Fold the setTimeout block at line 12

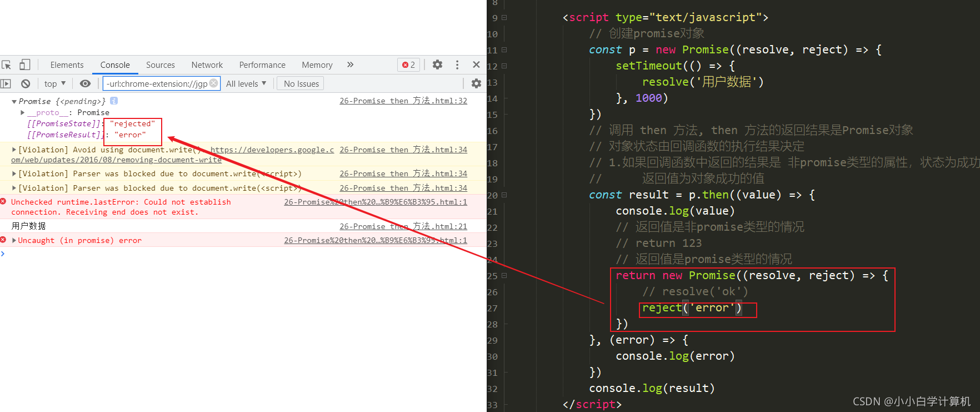tap(504, 66)
